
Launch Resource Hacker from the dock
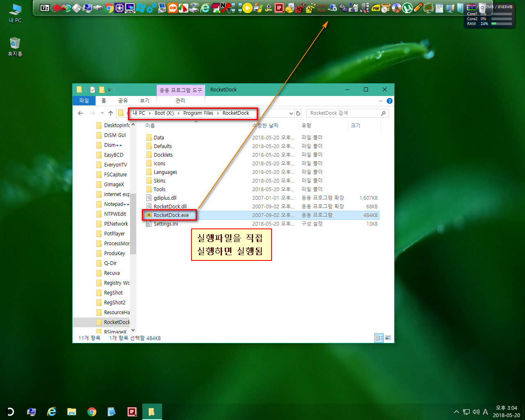tap(322, 8)
